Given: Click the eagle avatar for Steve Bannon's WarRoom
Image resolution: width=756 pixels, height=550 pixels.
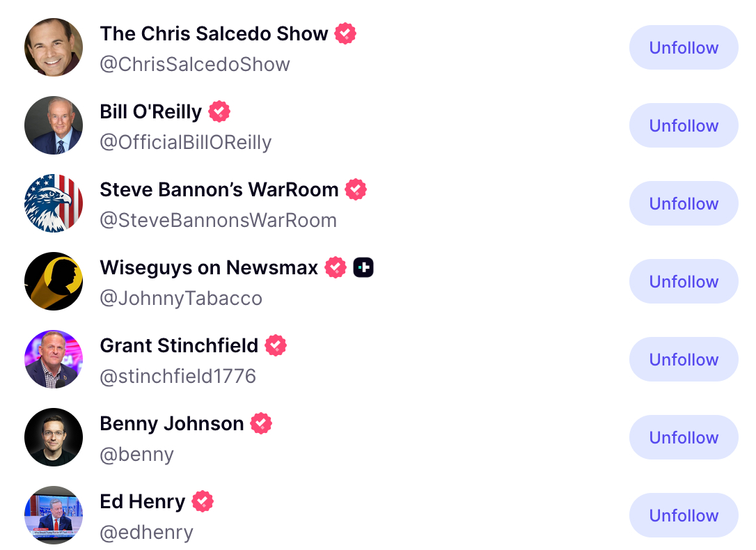Looking at the screenshot, I should coord(54,203).
